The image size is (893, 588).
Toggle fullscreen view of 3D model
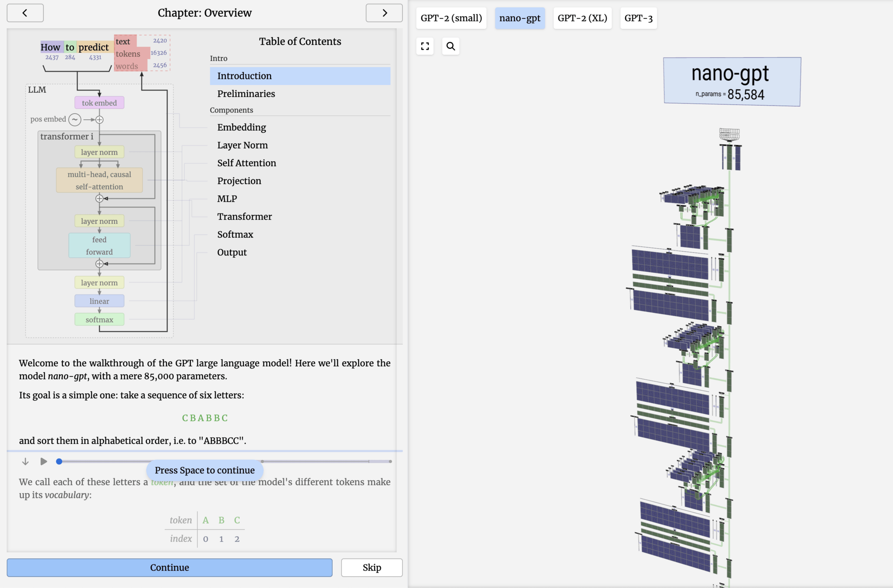coord(425,46)
